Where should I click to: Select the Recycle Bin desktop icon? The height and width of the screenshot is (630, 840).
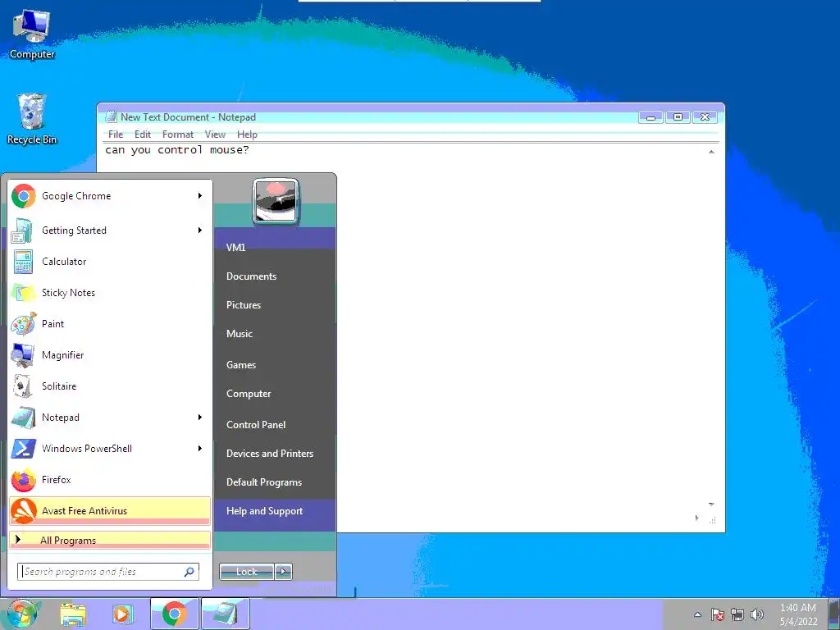pos(32,119)
